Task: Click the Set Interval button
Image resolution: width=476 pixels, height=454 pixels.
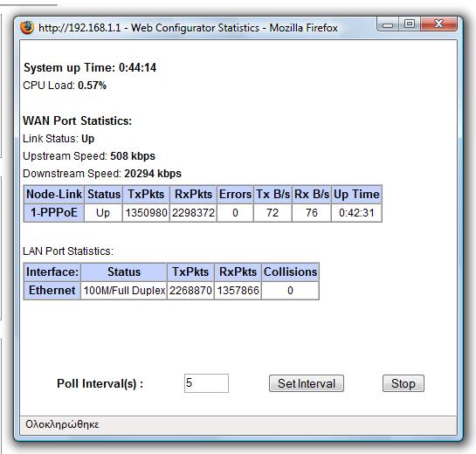Action: 307,383
